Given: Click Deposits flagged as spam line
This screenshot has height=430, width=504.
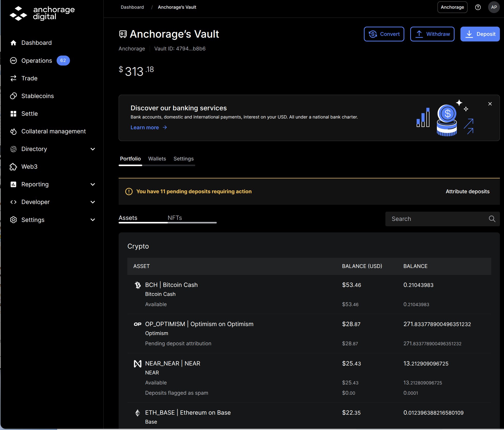Looking at the screenshot, I should click(x=177, y=393).
